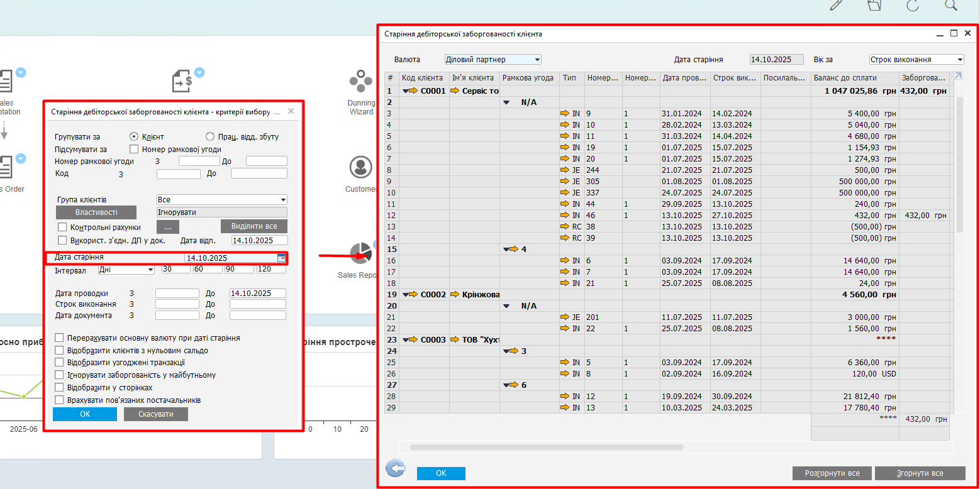This screenshot has height=489, width=980.
Task: Click the pencil edit icon at top
Action: pos(836,5)
